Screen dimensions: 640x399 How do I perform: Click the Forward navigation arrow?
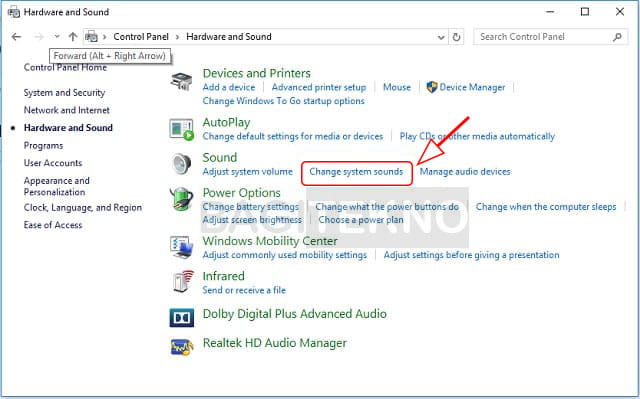(x=39, y=37)
